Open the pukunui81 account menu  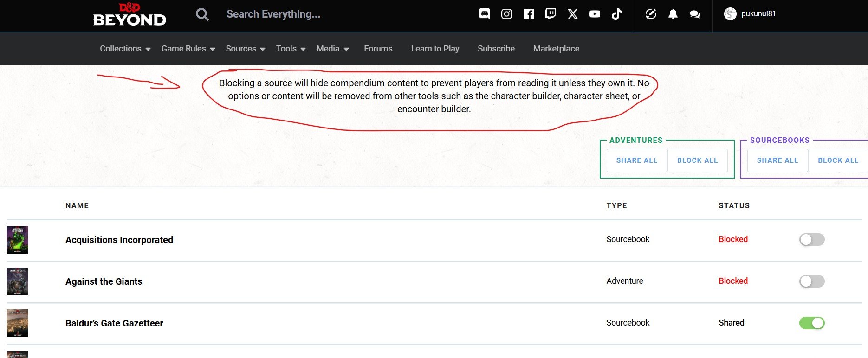click(x=758, y=14)
